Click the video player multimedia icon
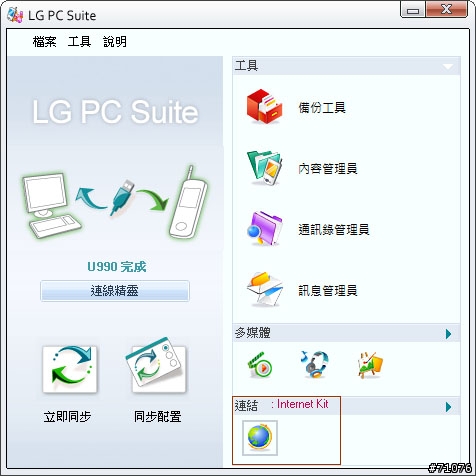The height and width of the screenshot is (476, 476). 260,365
